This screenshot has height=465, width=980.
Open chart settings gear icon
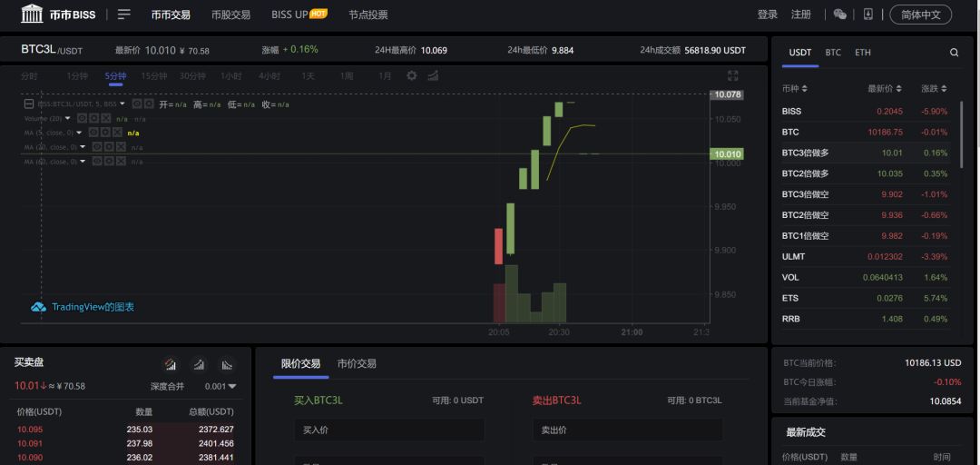(411, 75)
